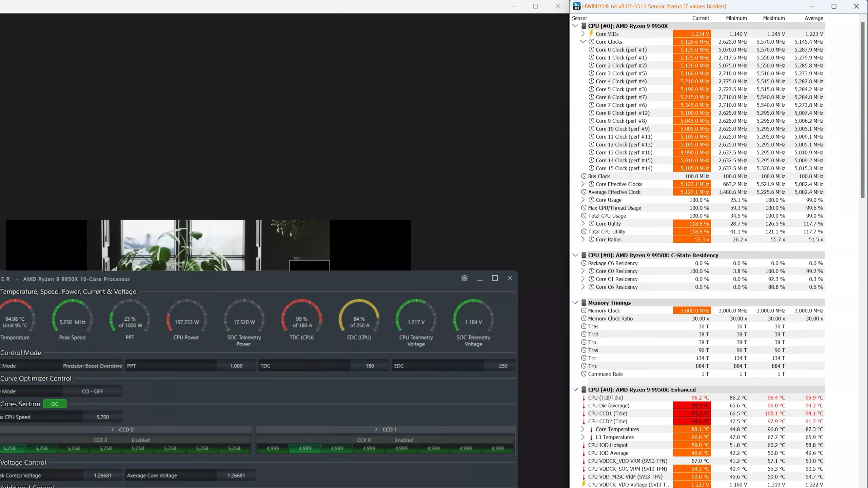The width and height of the screenshot is (868, 488).
Task: Click the HWiNFO app icon in title bar
Action: tap(576, 6)
